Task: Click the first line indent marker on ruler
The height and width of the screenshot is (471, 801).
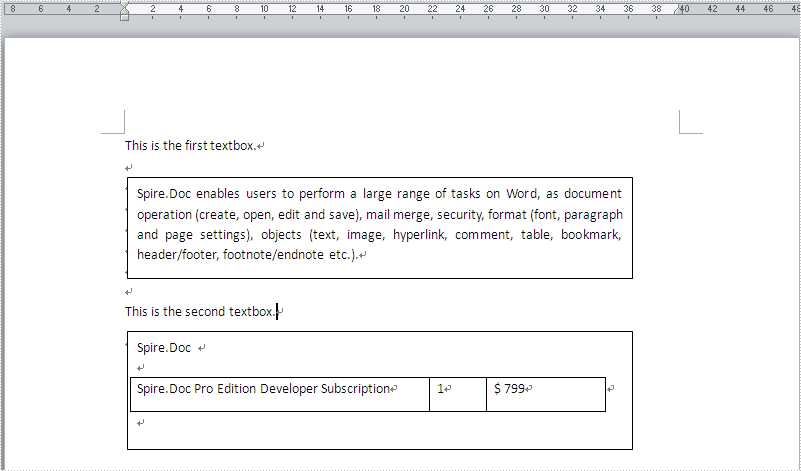Action: pos(124,5)
